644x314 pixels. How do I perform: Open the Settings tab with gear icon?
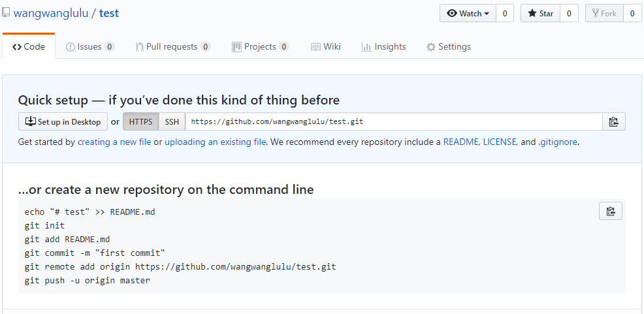click(x=448, y=47)
